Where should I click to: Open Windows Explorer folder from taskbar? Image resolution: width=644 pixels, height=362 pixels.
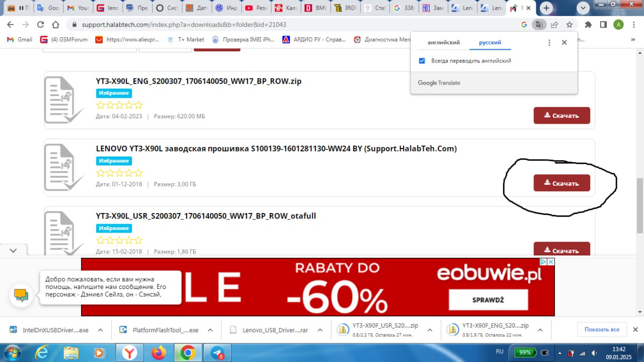71,352
